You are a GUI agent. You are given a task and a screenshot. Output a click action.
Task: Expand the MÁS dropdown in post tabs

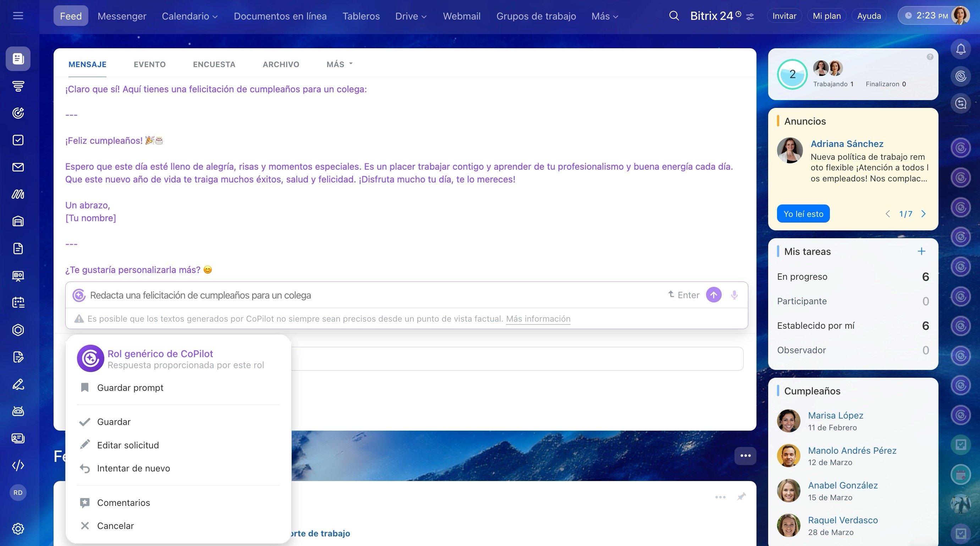coord(339,64)
